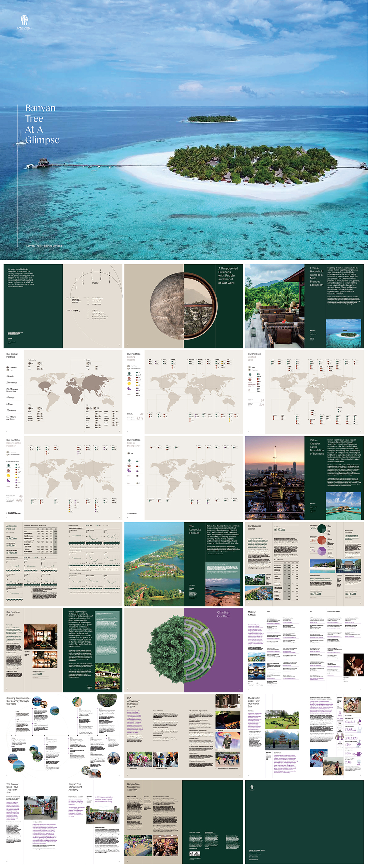Click the 'Our Global Portfolio' page heading
Screen dimensions: 368x868
[12, 355]
